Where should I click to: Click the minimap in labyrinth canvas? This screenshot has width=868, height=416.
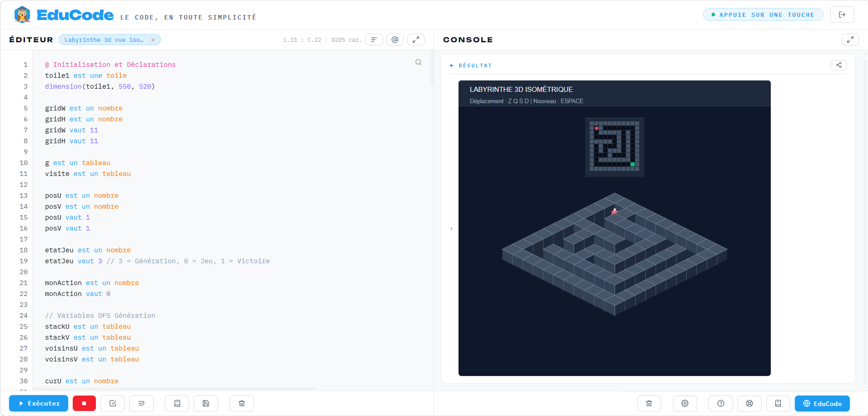coord(614,147)
